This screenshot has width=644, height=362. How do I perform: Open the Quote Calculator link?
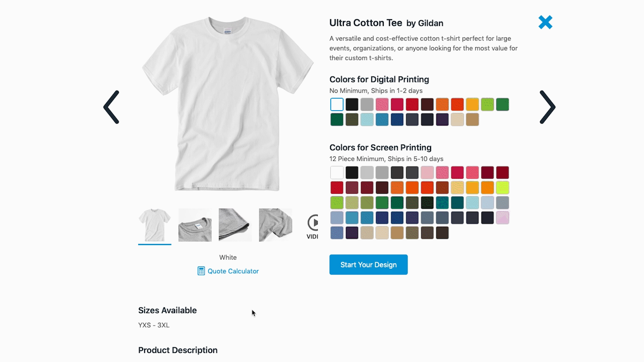[228, 271]
